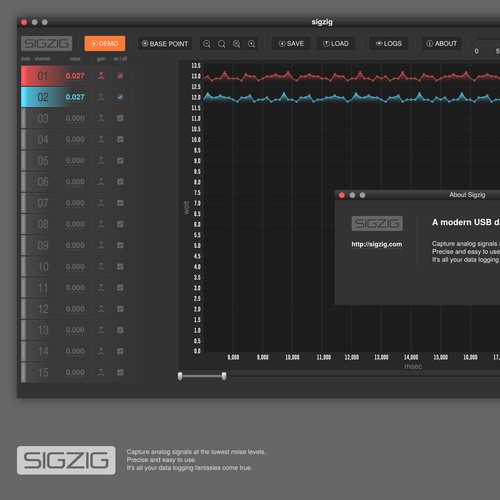Image resolution: width=500 pixels, height=500 pixels.
Task: Close the About Sigzig window
Action: [342, 195]
